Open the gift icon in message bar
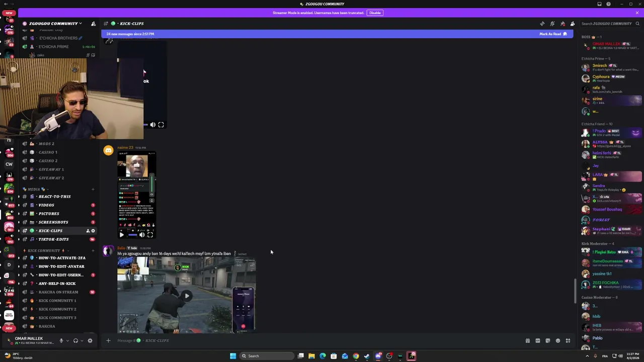This screenshot has height=362, width=644. [528, 340]
